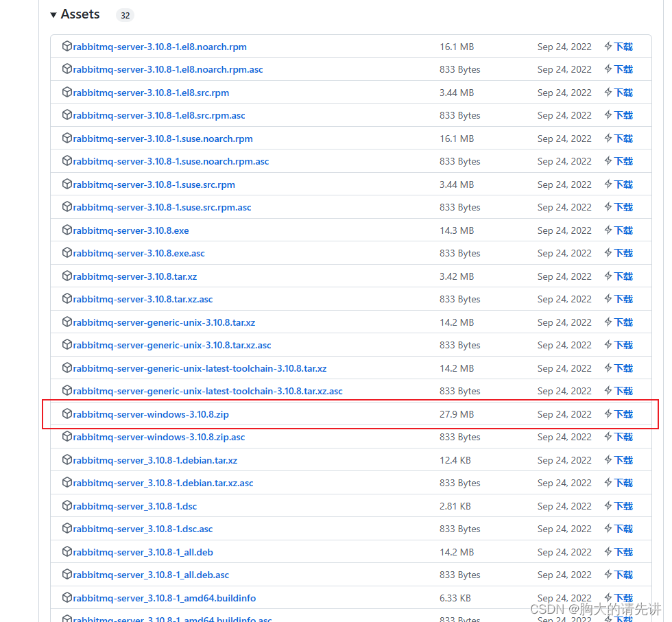Open rabbitmq-server_3.10.8-1.dsc.asc link
The width and height of the screenshot is (672, 622).
tap(143, 529)
